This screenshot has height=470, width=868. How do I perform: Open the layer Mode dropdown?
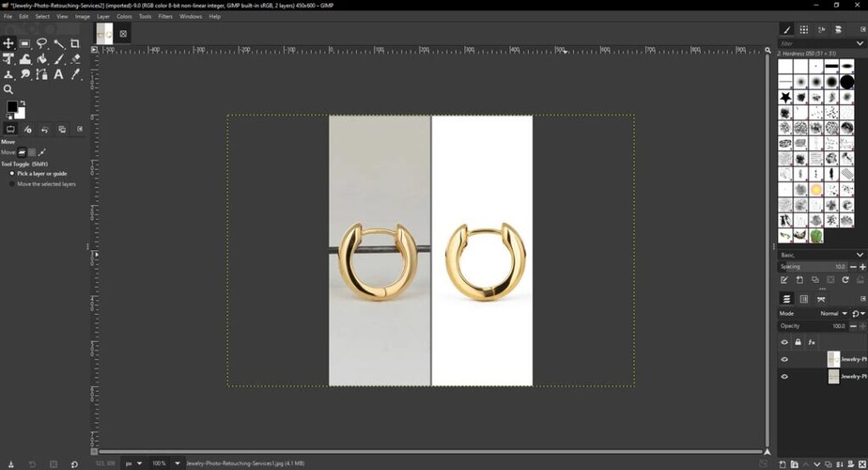coord(832,313)
